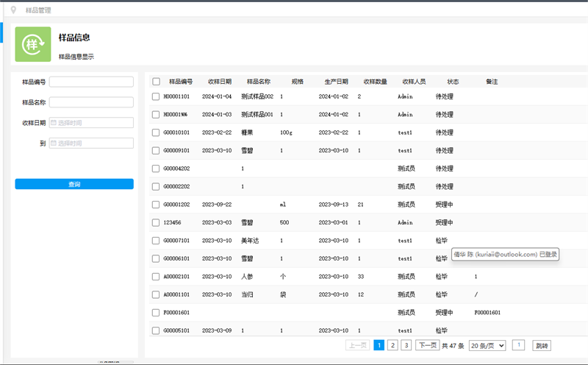
Task: Open the 20 条/页 page size dropdown
Action: [x=487, y=345]
